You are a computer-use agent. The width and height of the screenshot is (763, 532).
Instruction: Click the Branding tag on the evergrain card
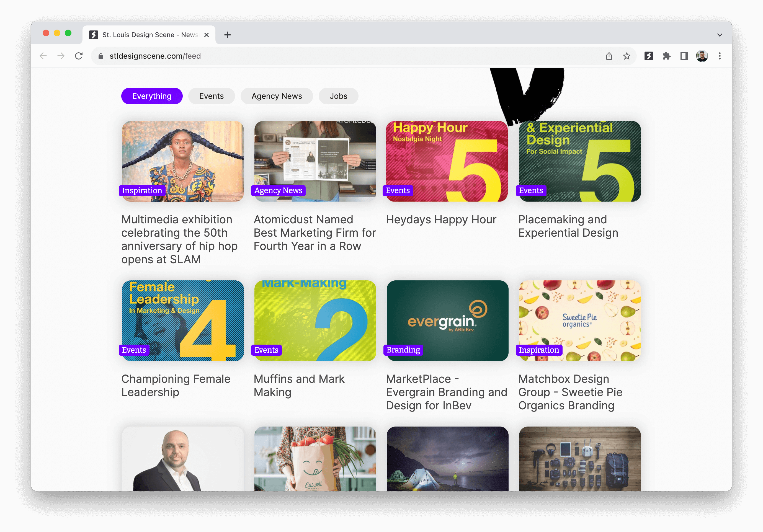pos(403,350)
